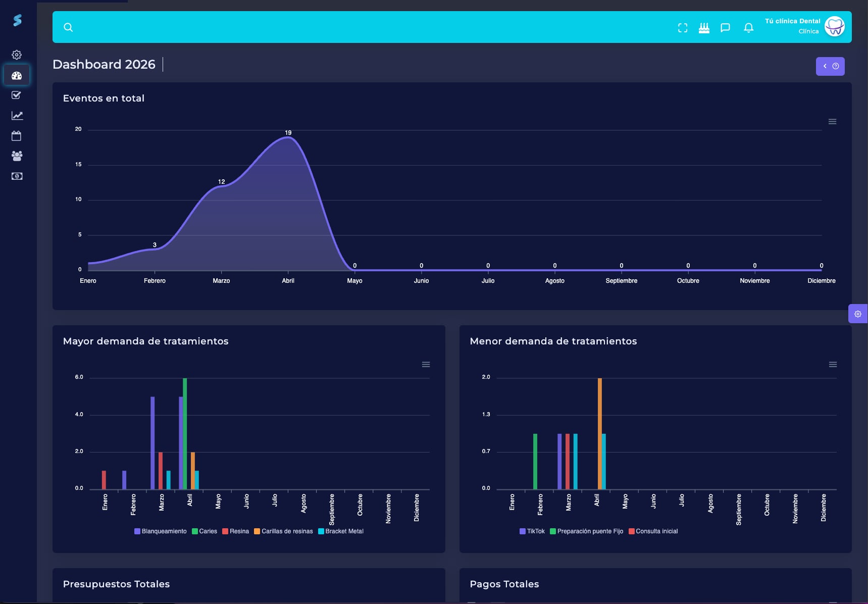
Task: Open the birthdays cake icon
Action: click(x=704, y=28)
